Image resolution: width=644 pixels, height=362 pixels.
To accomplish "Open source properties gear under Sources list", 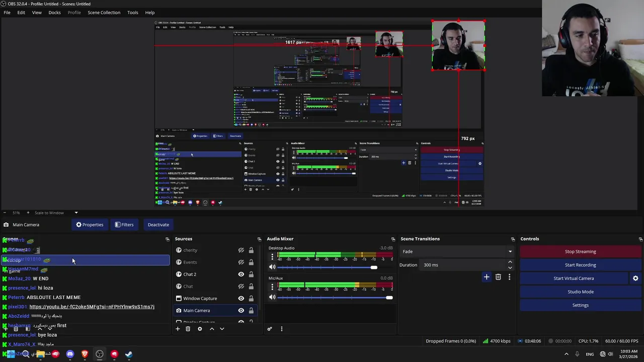I will click(200, 329).
